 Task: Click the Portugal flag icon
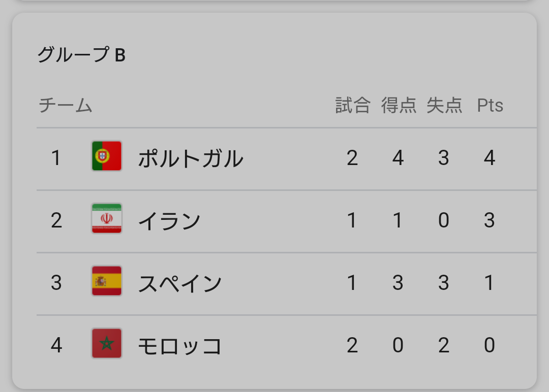[107, 156]
